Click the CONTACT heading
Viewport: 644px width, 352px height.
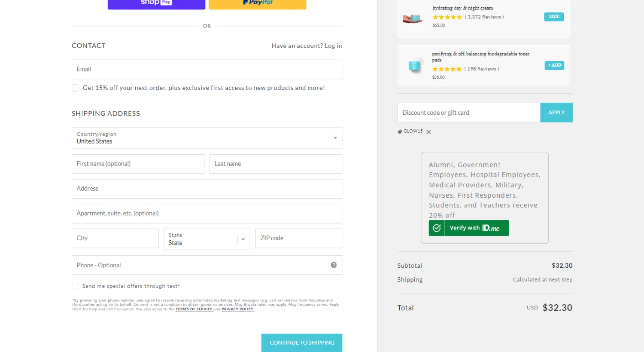point(88,46)
